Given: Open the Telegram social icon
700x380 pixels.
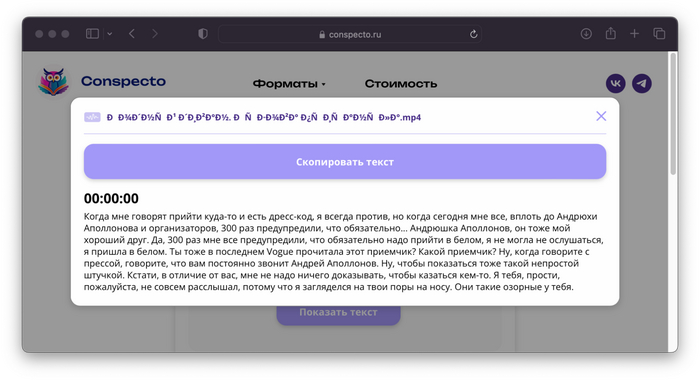Looking at the screenshot, I should coord(642,84).
